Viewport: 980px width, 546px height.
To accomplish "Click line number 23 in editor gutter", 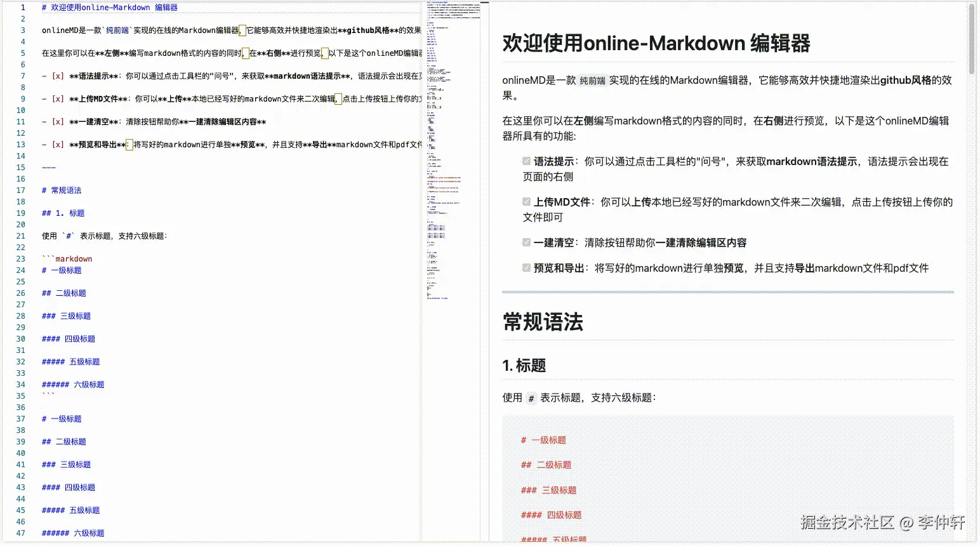I will [x=21, y=259].
